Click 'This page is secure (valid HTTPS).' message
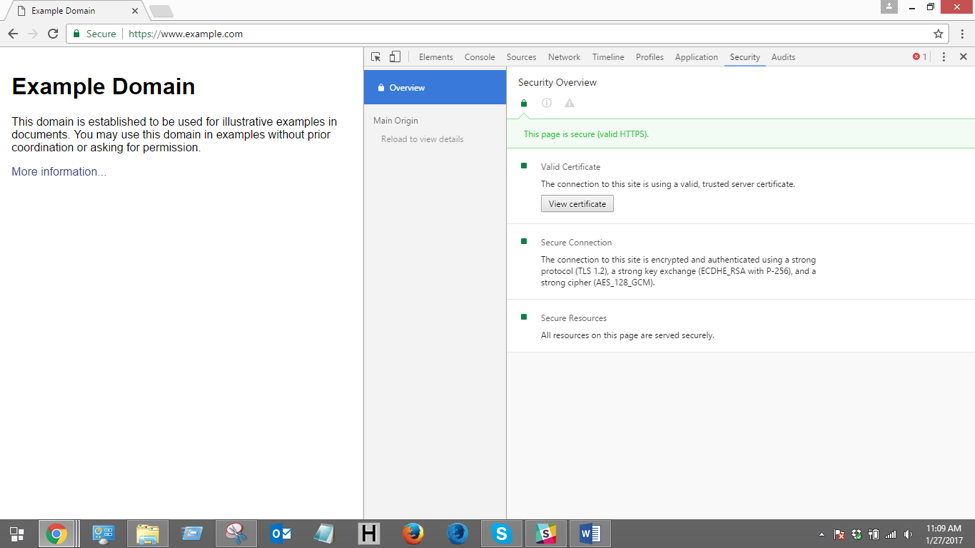975x548 pixels. point(586,134)
